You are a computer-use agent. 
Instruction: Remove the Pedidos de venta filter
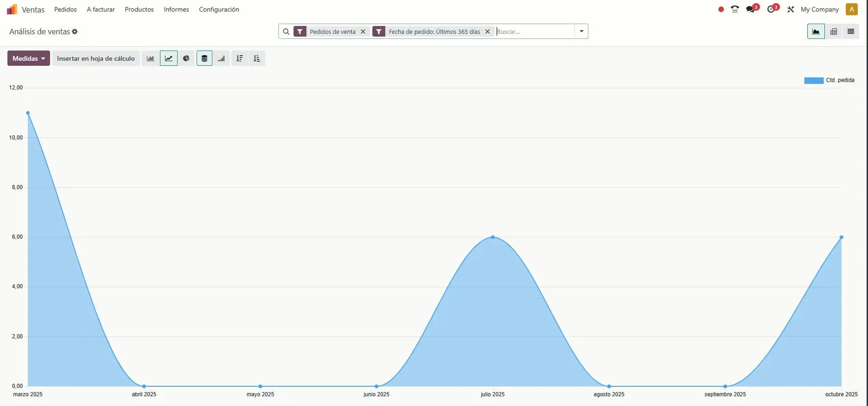tap(363, 32)
